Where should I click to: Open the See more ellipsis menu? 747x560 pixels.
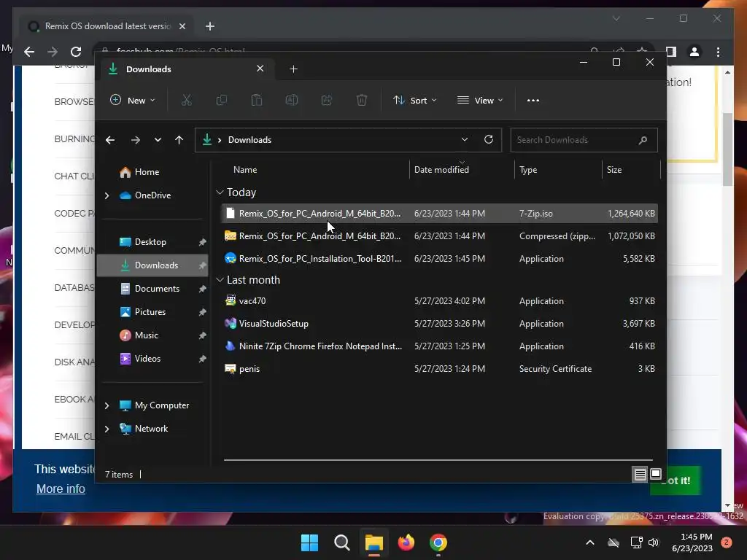(x=533, y=101)
